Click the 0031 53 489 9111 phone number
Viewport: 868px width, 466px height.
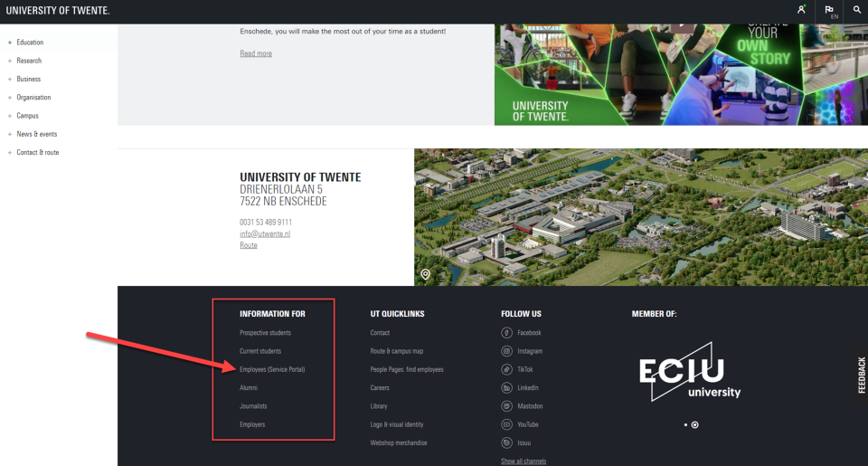pyautogui.click(x=266, y=223)
